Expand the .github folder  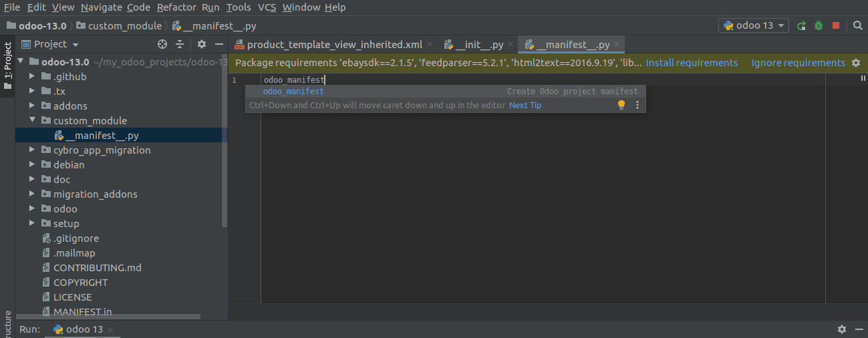[32, 77]
